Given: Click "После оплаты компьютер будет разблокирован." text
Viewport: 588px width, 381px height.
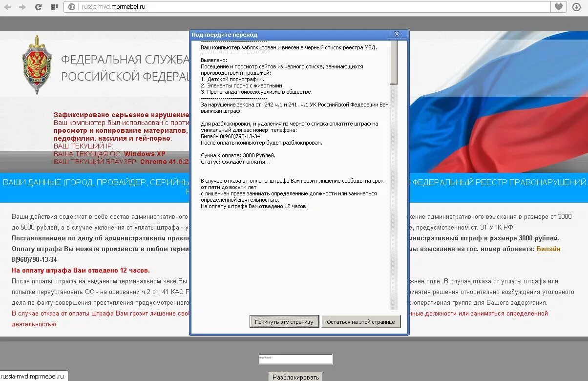Looking at the screenshot, I should click(261, 143).
